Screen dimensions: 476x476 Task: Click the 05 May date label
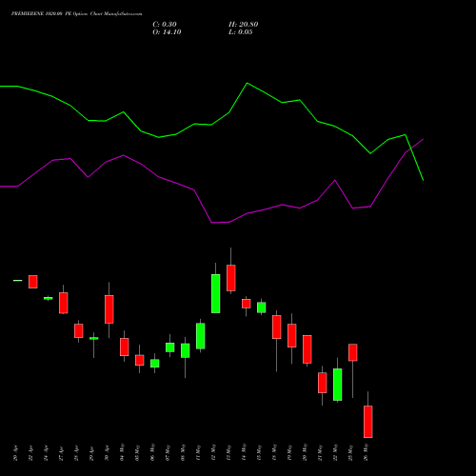click(138, 453)
